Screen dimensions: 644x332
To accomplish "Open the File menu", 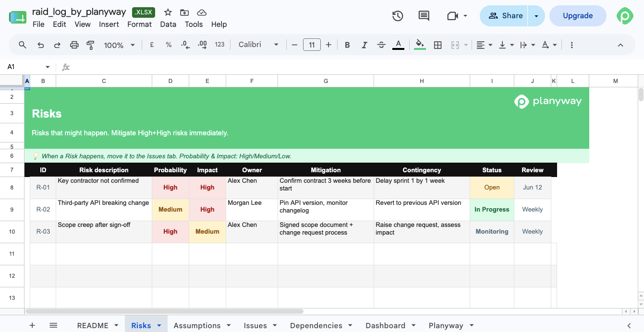I will click(x=38, y=24).
